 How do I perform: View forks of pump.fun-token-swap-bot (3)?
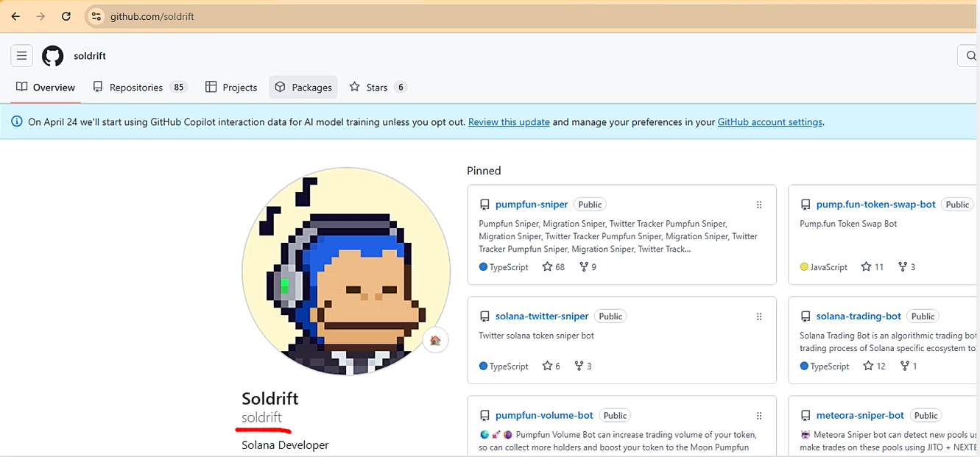(x=907, y=267)
